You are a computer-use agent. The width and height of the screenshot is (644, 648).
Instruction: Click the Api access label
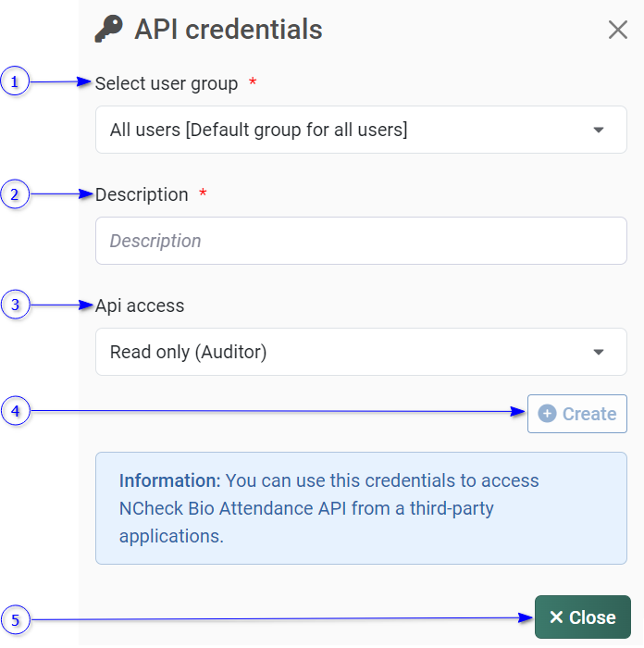pyautogui.click(x=140, y=305)
